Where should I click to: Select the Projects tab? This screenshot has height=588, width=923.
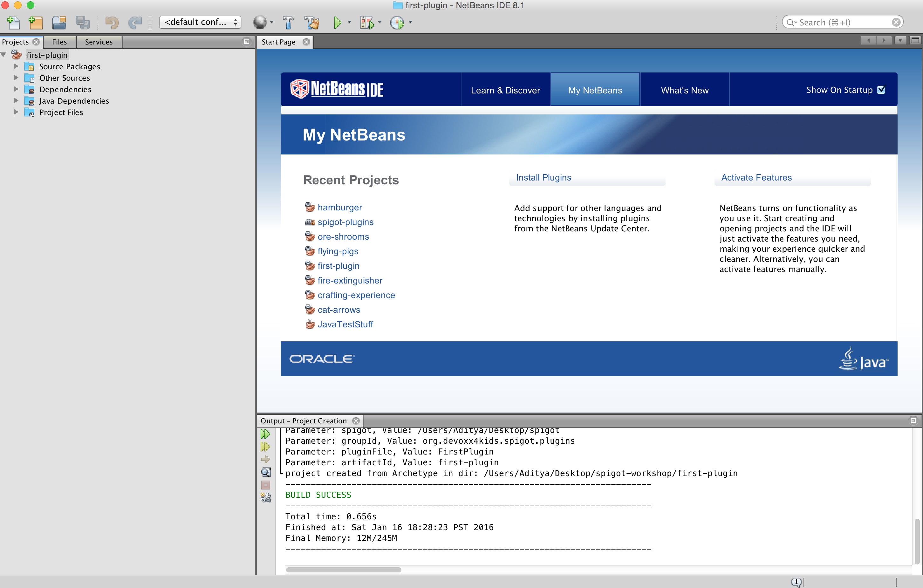[x=15, y=42]
